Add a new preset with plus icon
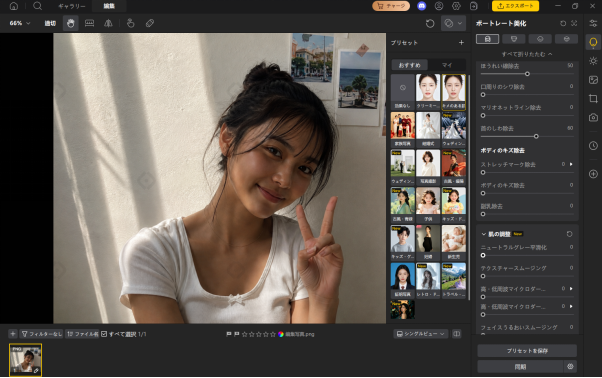 (x=461, y=43)
